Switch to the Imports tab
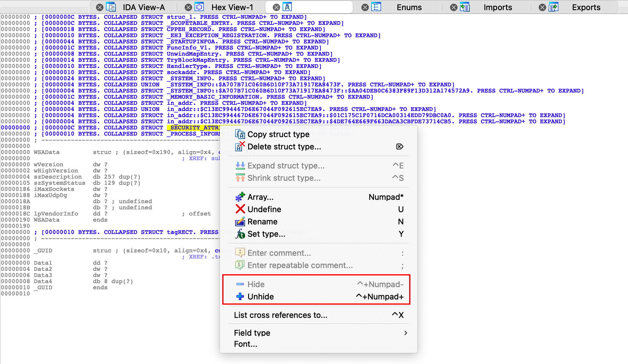Image resolution: width=628 pixels, height=364 pixels. click(x=497, y=7)
